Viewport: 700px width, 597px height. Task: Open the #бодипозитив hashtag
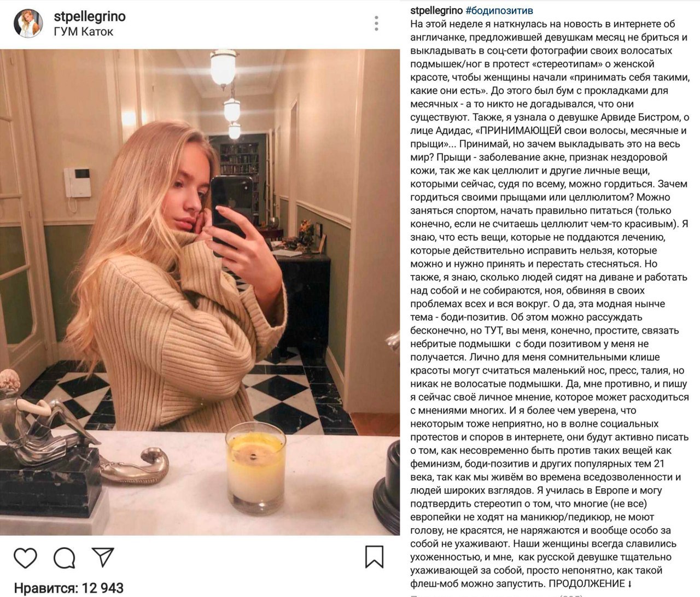[x=500, y=10]
